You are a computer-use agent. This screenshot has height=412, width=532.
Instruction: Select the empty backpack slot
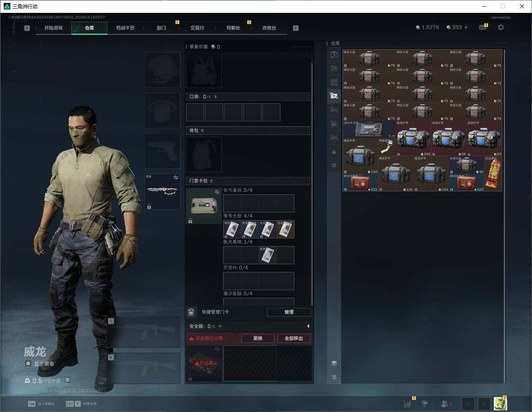(204, 154)
